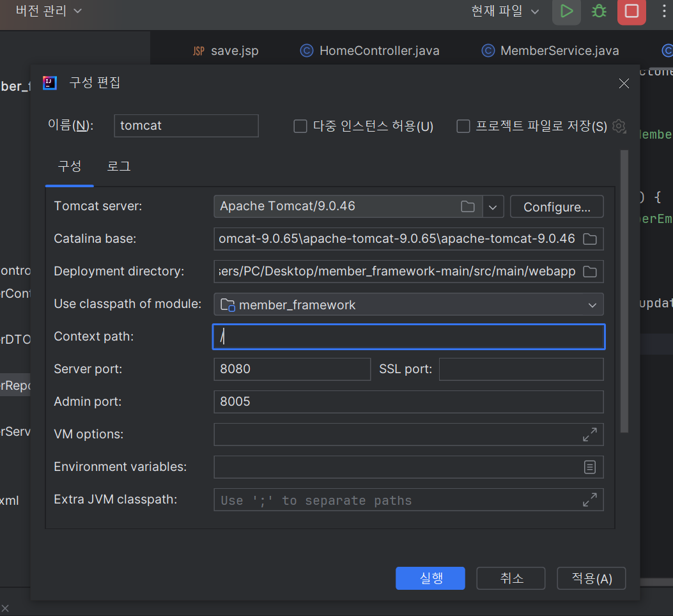Click the Admin port field showing 8005
Viewport: 673px width, 616px height.
pos(408,402)
